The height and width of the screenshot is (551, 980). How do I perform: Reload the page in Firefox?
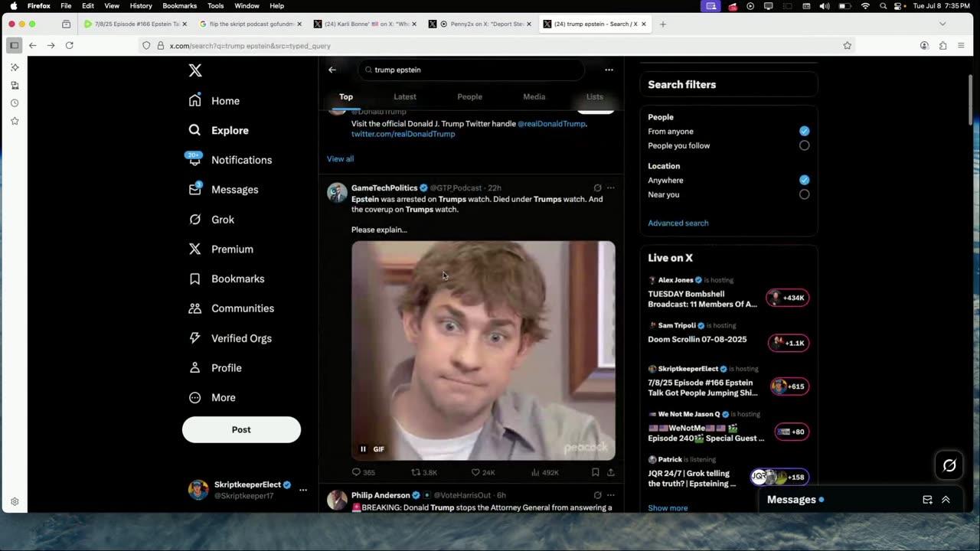[x=69, y=46]
